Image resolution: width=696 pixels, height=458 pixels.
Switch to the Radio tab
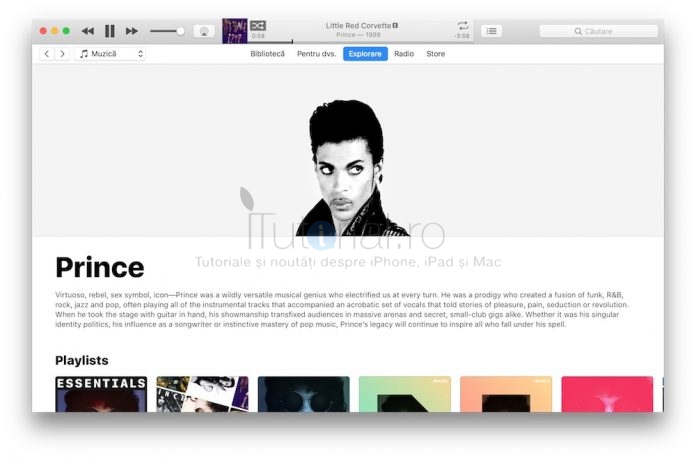click(x=404, y=54)
